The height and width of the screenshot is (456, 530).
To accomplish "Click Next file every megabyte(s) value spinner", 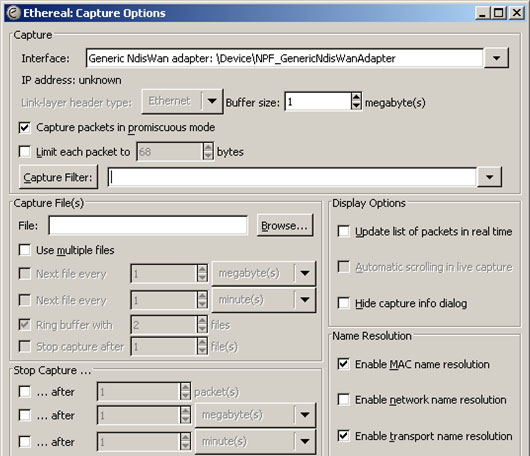I will tap(202, 273).
